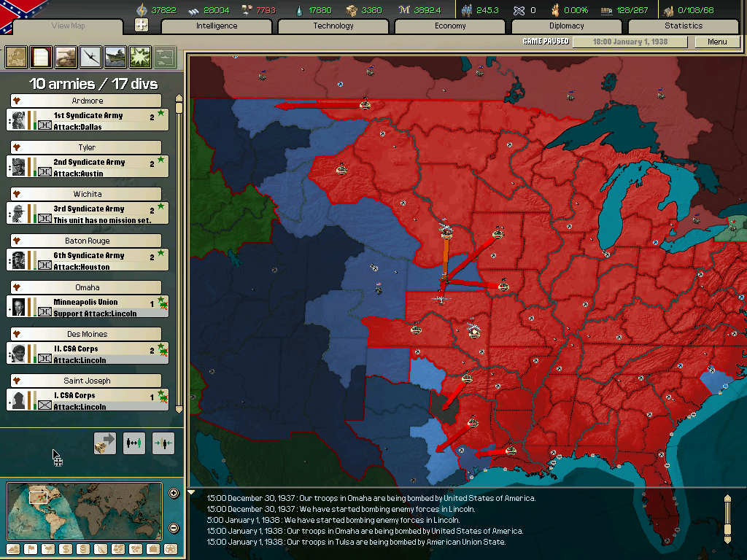The width and height of the screenshot is (747, 560).
Task: Open the Diplomacy tab
Action: (x=567, y=26)
